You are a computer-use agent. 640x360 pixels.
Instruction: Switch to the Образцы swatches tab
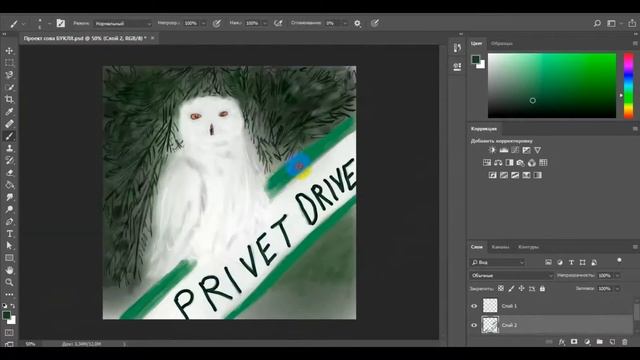tap(502, 44)
